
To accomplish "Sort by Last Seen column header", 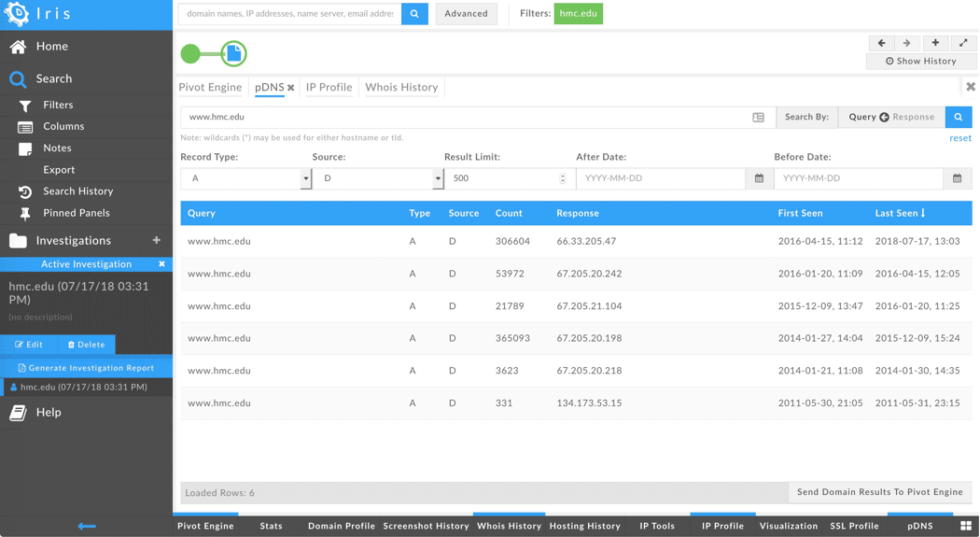I will point(900,213).
